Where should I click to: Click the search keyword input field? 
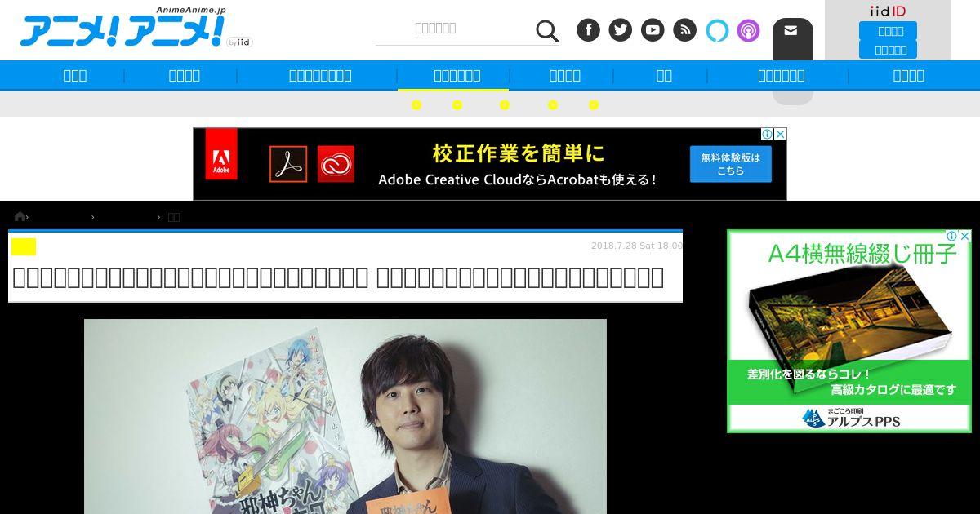[x=453, y=29]
